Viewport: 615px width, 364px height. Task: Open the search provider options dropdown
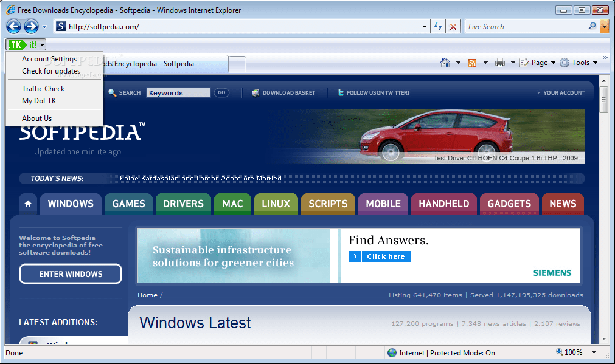[x=605, y=27]
